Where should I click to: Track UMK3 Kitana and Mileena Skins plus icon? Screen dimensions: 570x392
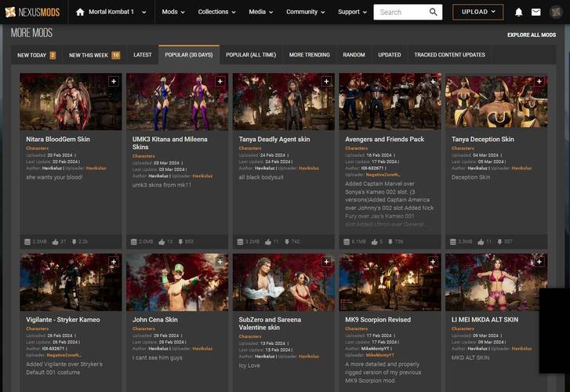(220, 82)
